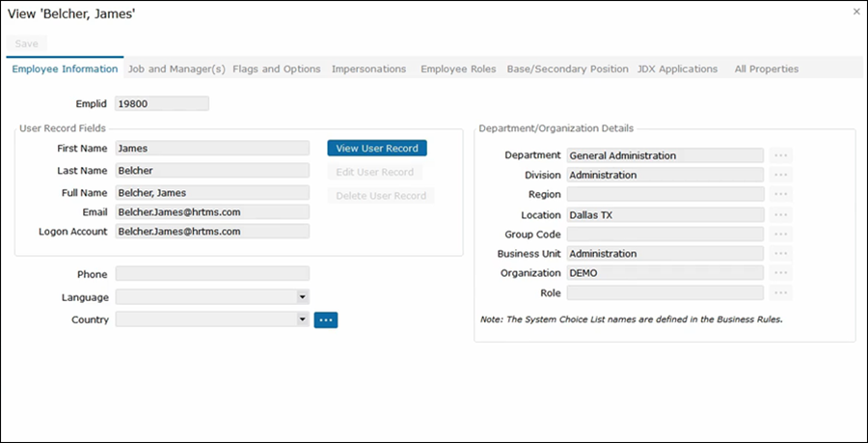Click the ellipsis icon next to Location

coord(781,214)
